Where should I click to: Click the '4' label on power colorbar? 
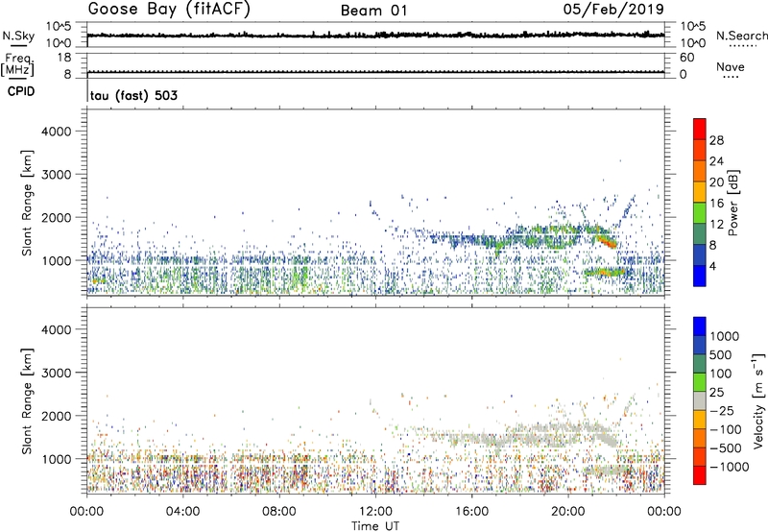[x=712, y=266]
